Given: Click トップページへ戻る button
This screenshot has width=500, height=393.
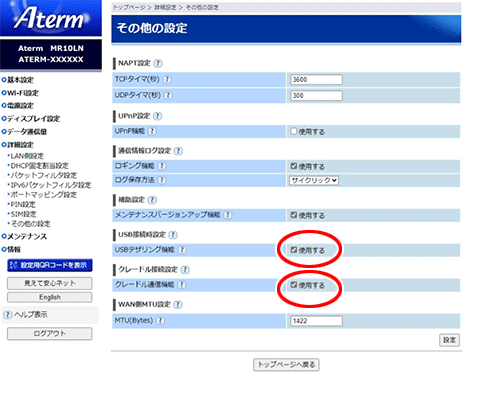Looking at the screenshot, I should [286, 365].
